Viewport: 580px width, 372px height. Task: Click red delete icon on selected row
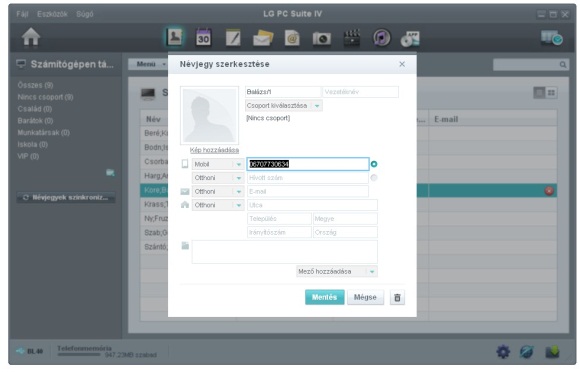pos(549,191)
